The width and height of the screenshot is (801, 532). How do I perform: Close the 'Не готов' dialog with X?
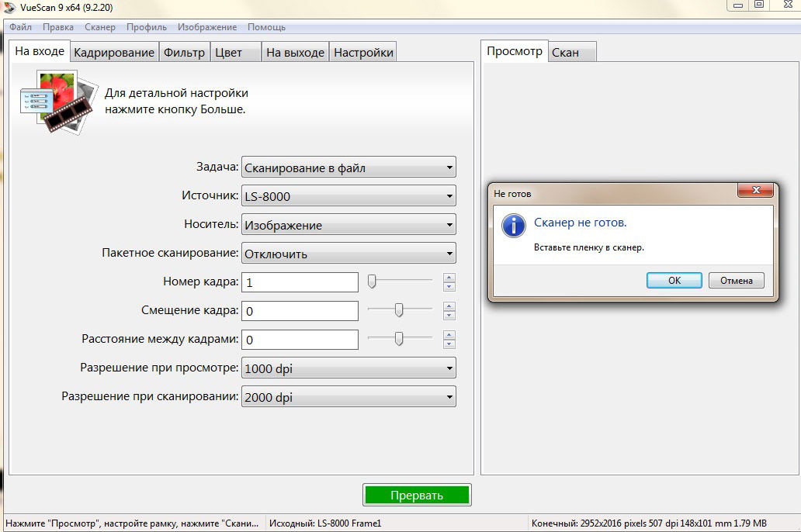click(x=754, y=191)
